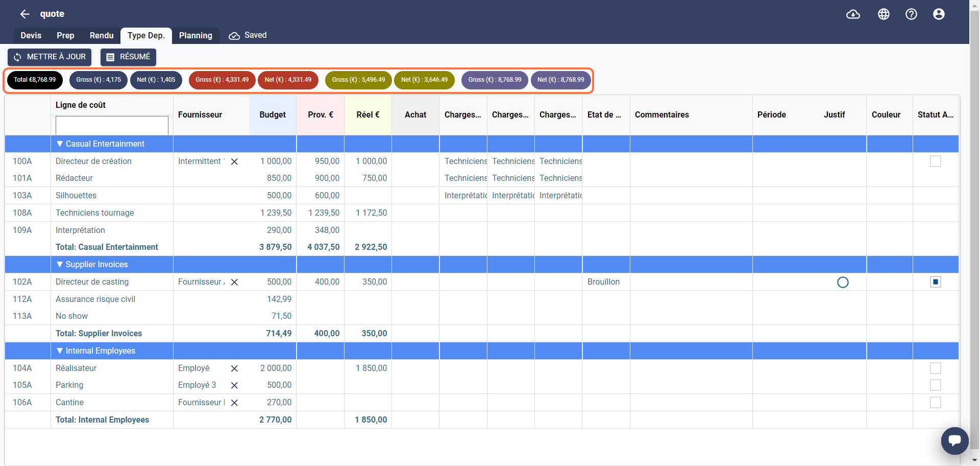Viewport: 980px width, 466px height.
Task: Click Budget value 142,99 for Assurance
Action: click(x=279, y=299)
